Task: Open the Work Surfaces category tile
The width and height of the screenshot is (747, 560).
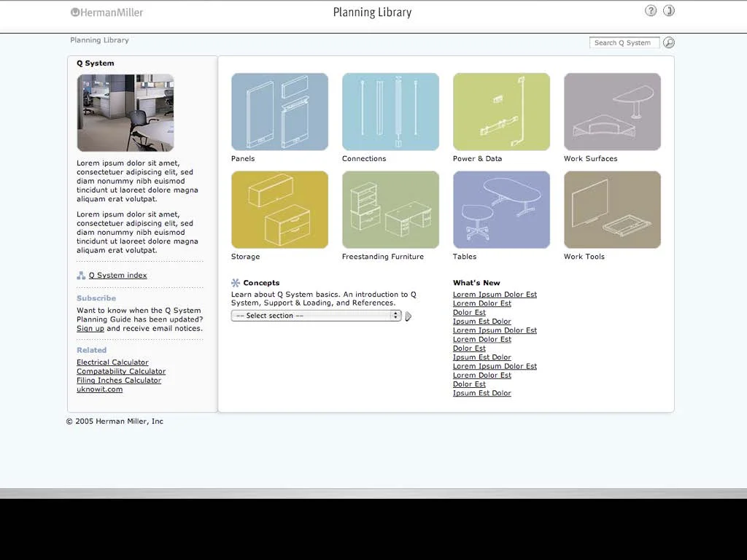Action: tap(612, 112)
